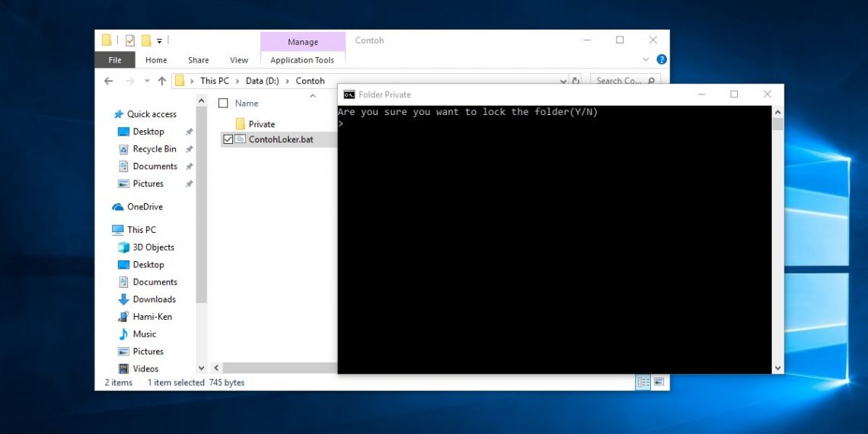Open Recycle Bin in the sidebar
The height and width of the screenshot is (434, 868).
point(148,149)
